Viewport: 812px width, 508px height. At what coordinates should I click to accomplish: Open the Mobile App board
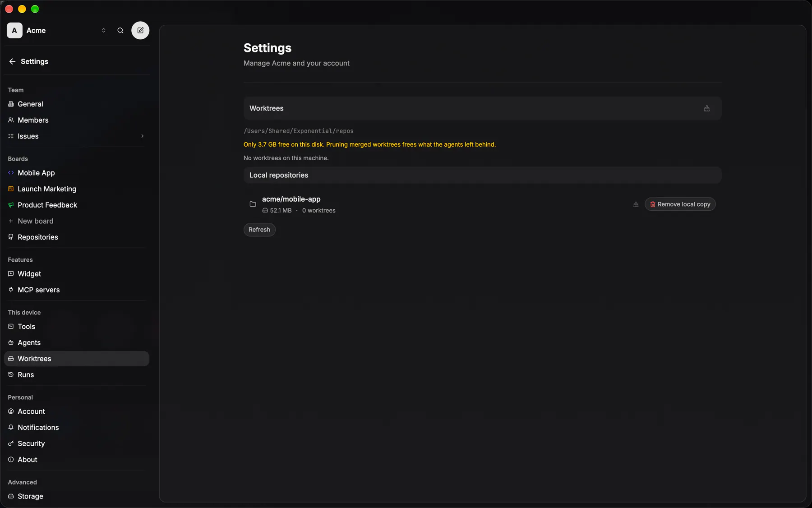tap(76, 173)
